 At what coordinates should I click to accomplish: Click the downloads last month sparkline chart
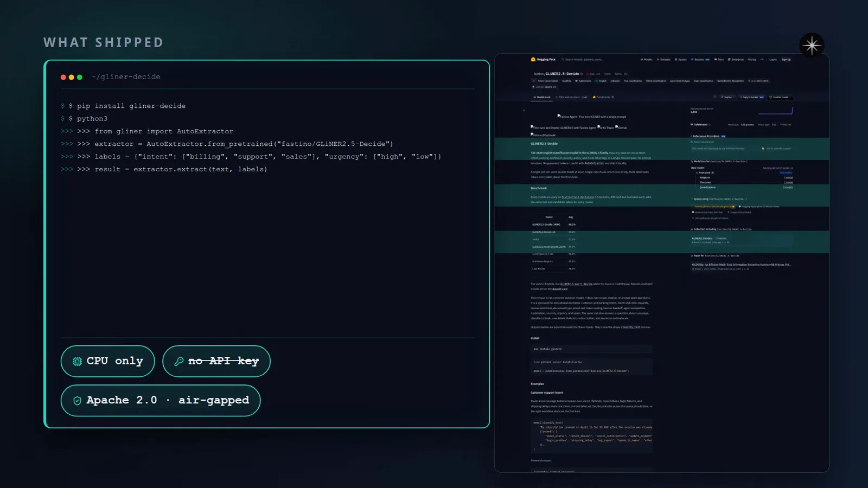[775, 111]
